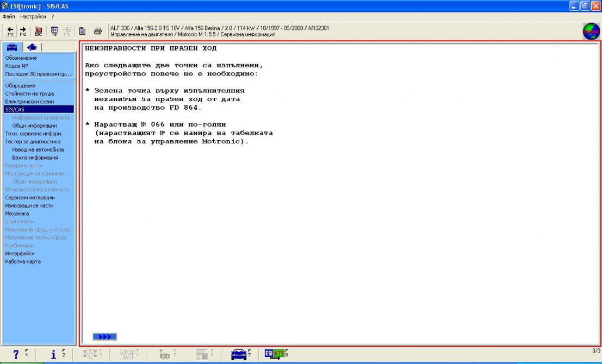Open info with the F2 'i' icon
This screenshot has height=364, width=602.
click(x=54, y=354)
